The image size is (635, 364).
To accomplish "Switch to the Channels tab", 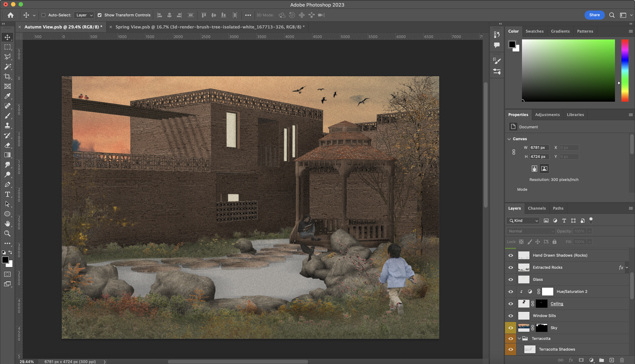I will pyautogui.click(x=537, y=208).
